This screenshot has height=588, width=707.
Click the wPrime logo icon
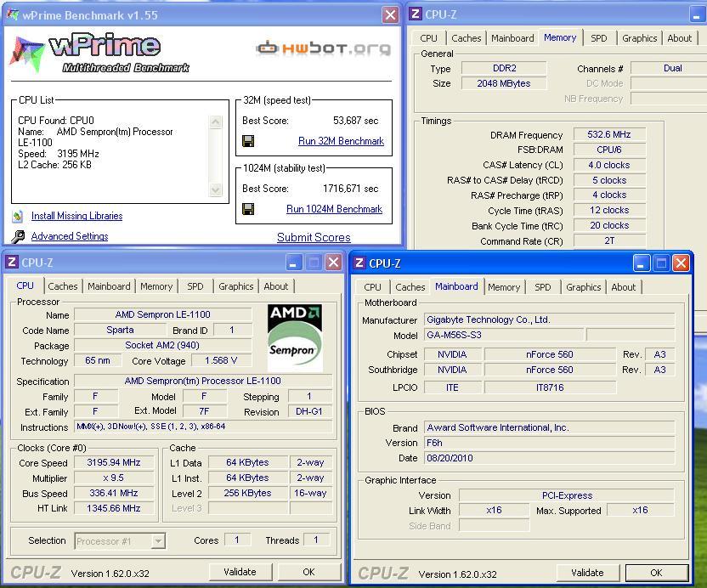[27, 54]
